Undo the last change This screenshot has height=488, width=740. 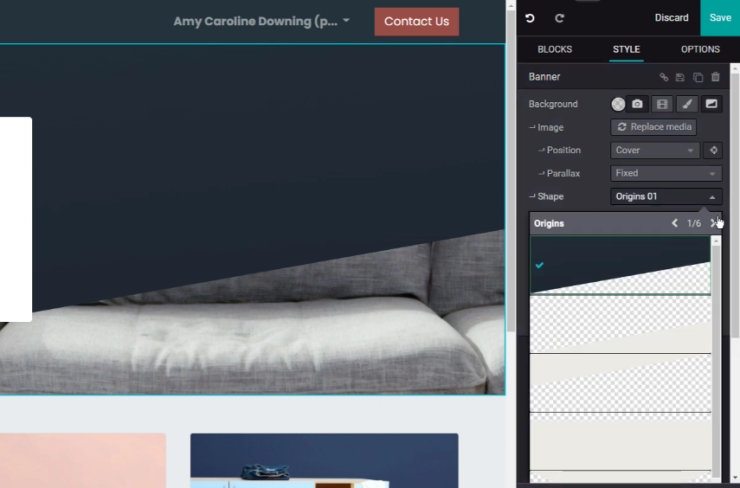click(x=530, y=18)
